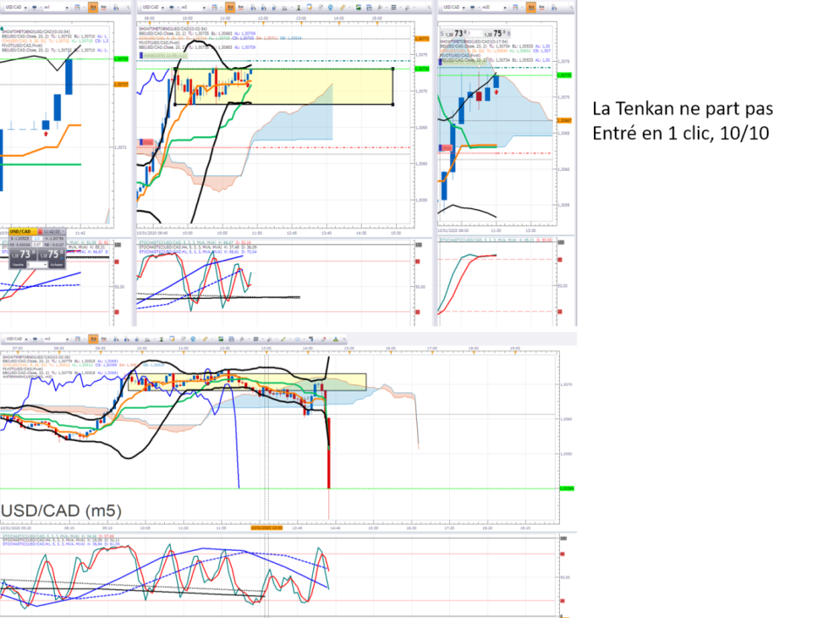
Task: Toggle the orange Bid button in the bottom chart
Action: [93, 339]
